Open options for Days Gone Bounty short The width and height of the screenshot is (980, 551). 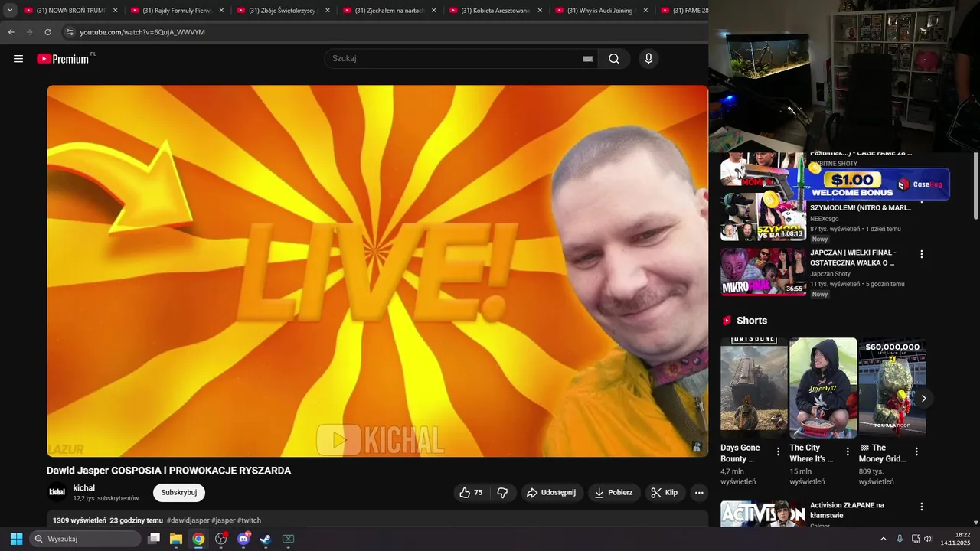point(779,452)
